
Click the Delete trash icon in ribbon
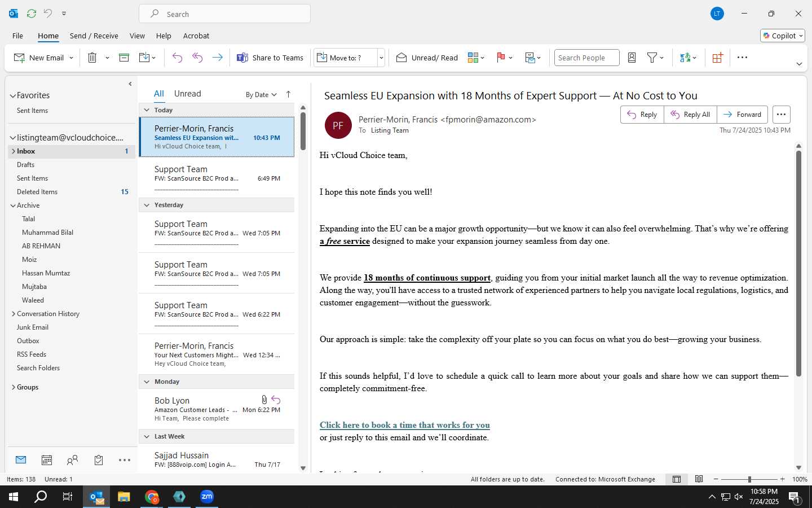tap(92, 58)
